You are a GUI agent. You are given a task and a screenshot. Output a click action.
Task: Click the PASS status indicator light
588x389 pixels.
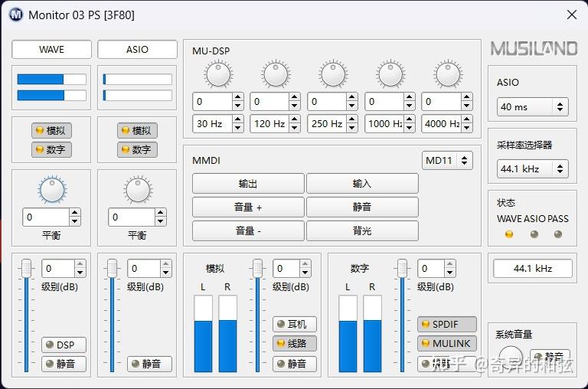[x=558, y=234]
